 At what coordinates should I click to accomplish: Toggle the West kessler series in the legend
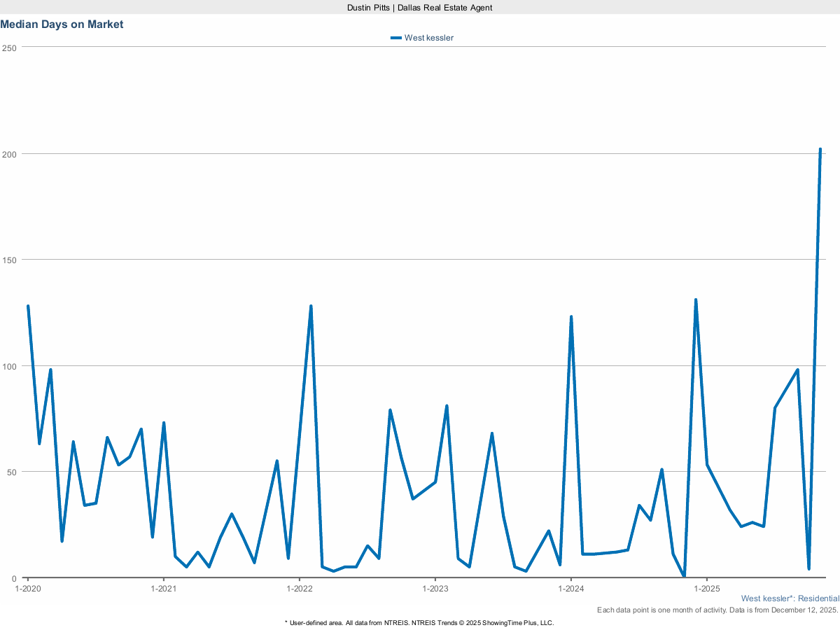pos(423,38)
